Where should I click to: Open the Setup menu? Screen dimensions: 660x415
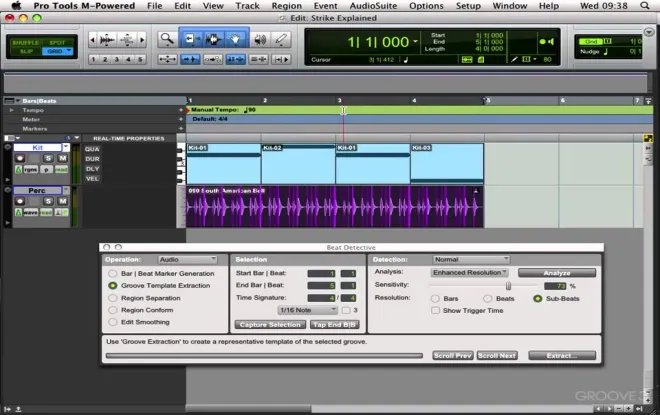tap(468, 6)
